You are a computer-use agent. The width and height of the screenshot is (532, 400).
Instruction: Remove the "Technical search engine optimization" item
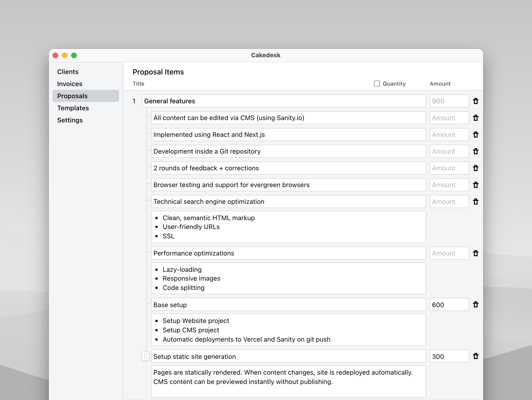coord(475,202)
